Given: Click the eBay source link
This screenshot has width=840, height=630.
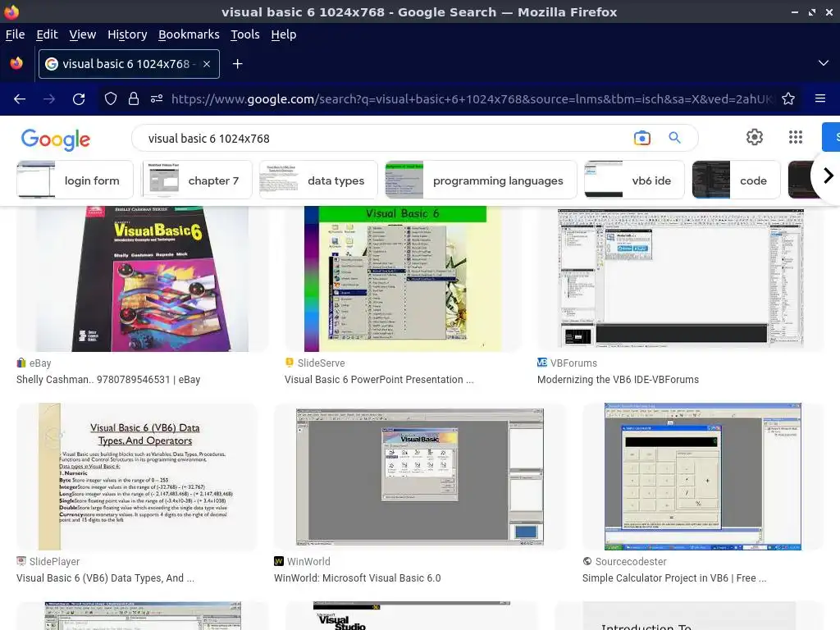Looking at the screenshot, I should pos(39,363).
